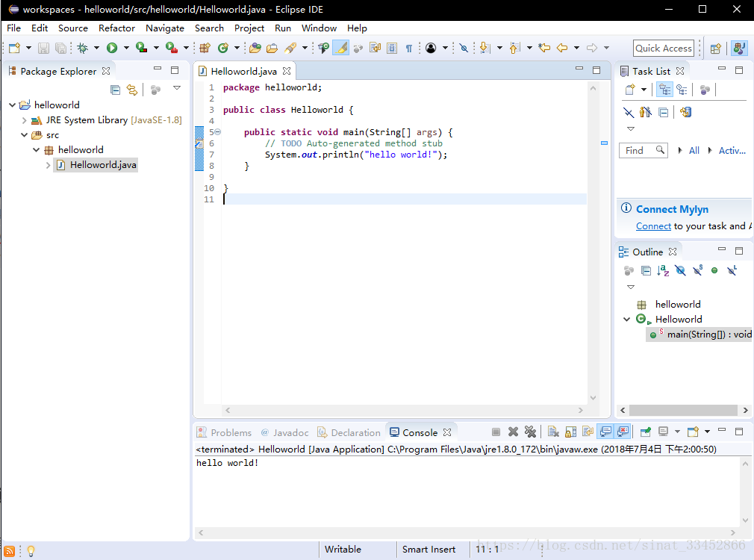Expand the JRE System Library node

[24, 120]
